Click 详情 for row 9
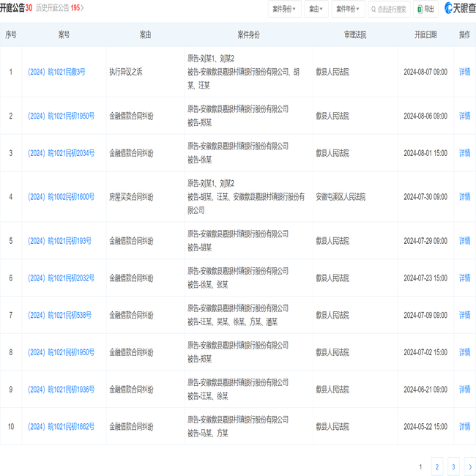 tap(464, 390)
